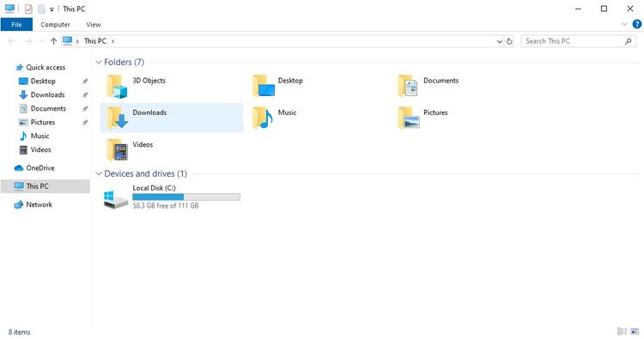
Task: Select This PC in the navigation pane
Action: pyautogui.click(x=46, y=186)
